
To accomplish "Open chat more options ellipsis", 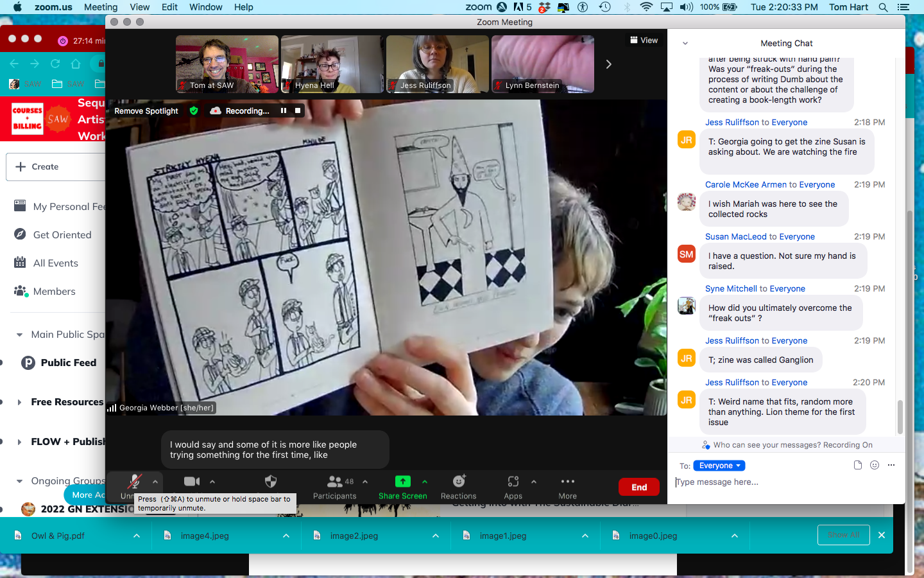I will 891,465.
